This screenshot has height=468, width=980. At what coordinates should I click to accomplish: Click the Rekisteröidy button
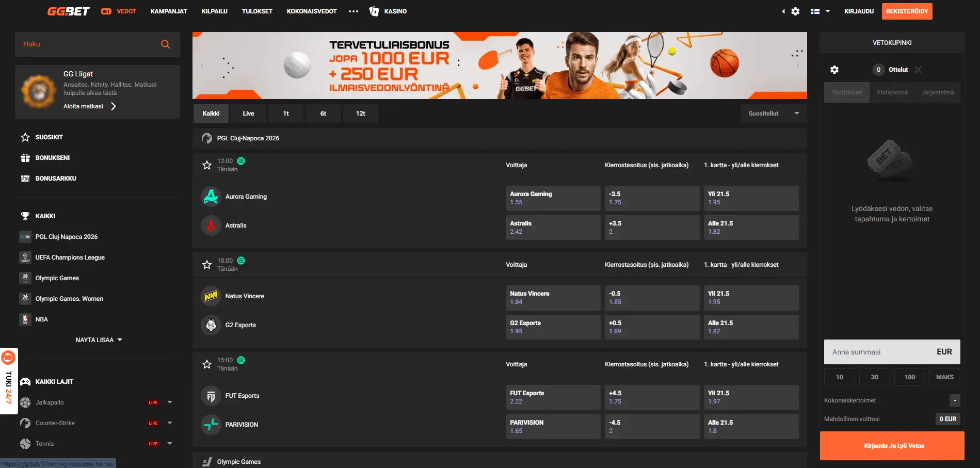pos(907,11)
